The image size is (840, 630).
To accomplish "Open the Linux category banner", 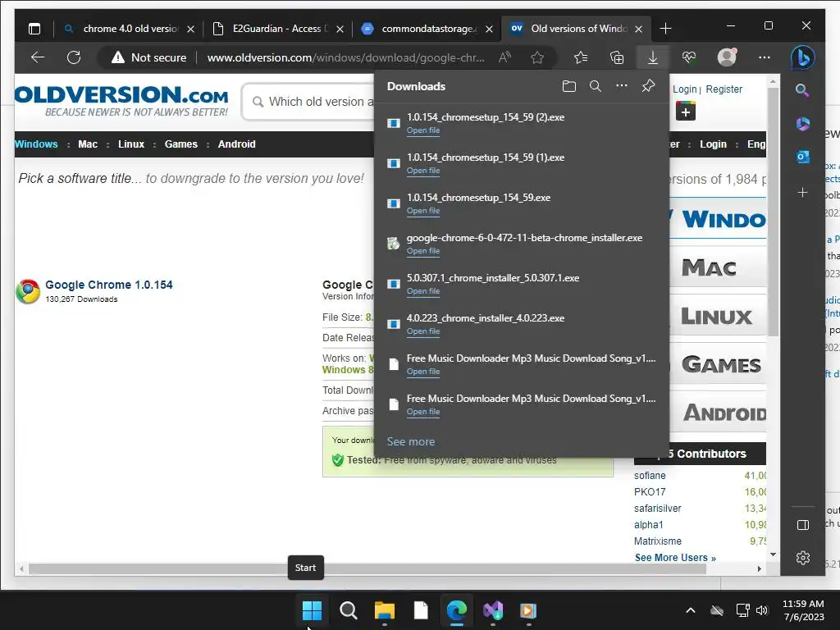I will pos(718,316).
